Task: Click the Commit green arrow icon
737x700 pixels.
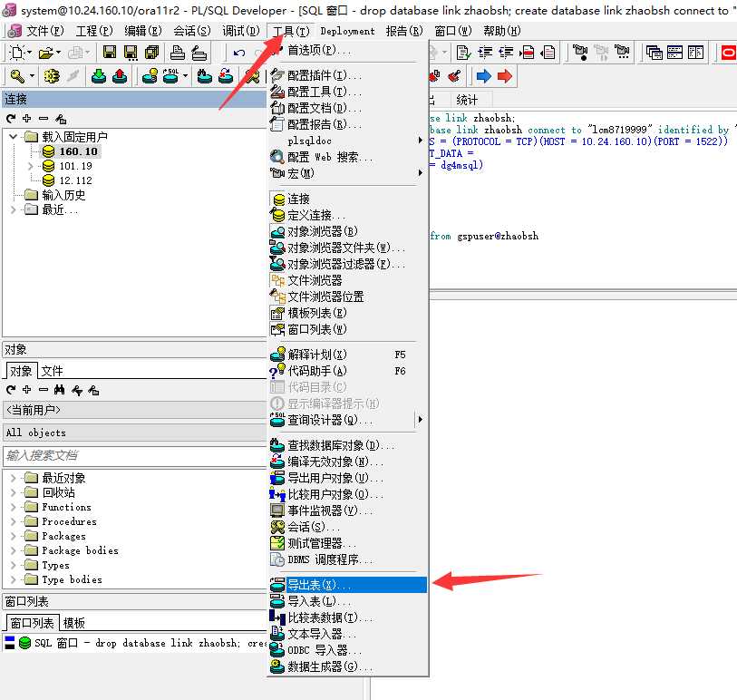Action: [x=99, y=75]
